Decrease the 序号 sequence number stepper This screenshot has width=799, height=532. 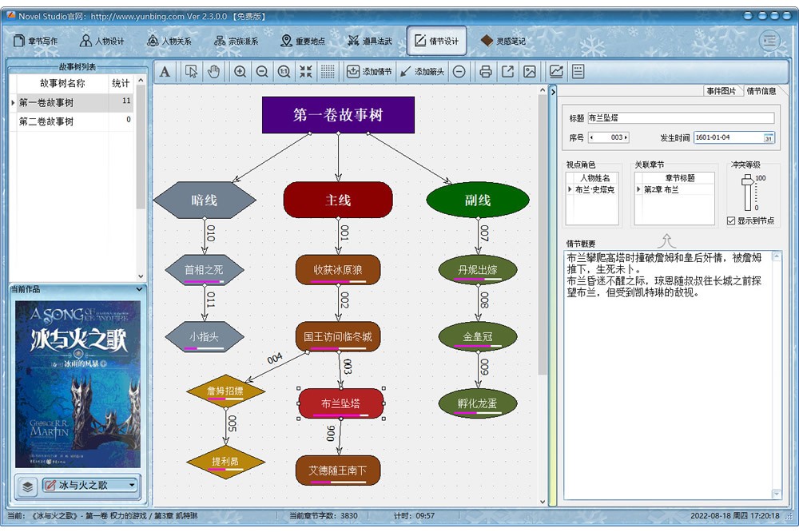coord(591,137)
